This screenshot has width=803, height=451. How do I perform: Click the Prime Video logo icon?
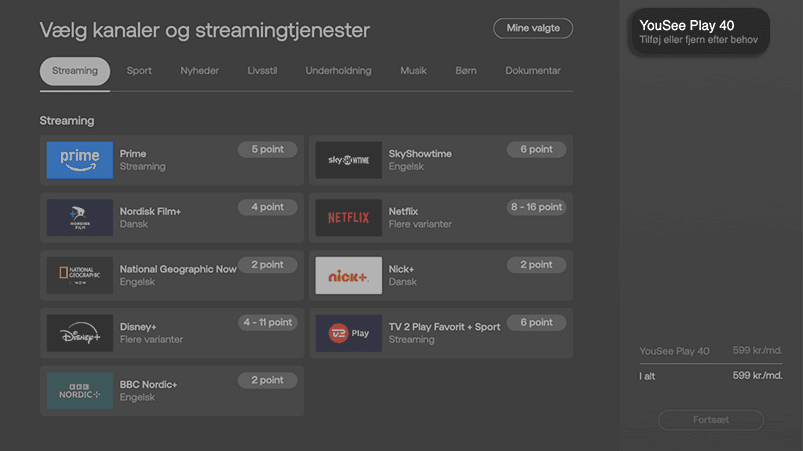coord(80,160)
